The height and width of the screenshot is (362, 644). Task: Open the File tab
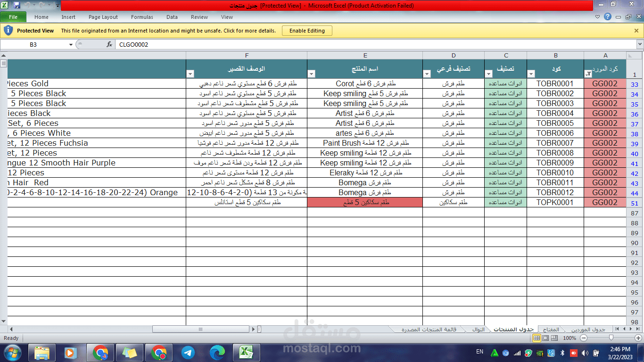pyautogui.click(x=13, y=17)
